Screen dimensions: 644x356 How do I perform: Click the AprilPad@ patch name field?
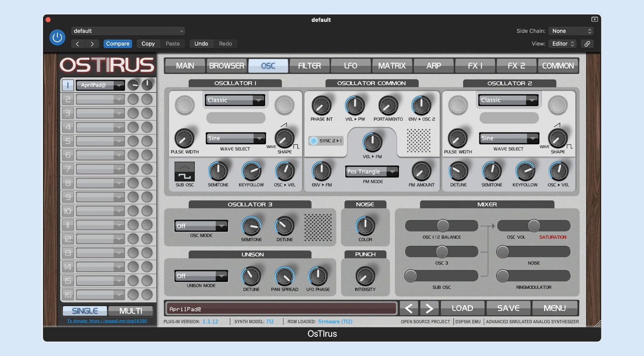[281, 309]
